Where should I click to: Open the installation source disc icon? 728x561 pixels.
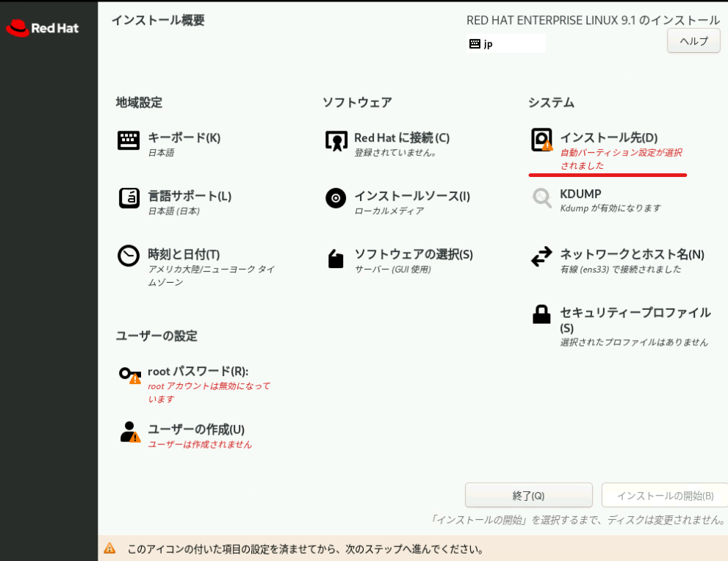tap(336, 198)
